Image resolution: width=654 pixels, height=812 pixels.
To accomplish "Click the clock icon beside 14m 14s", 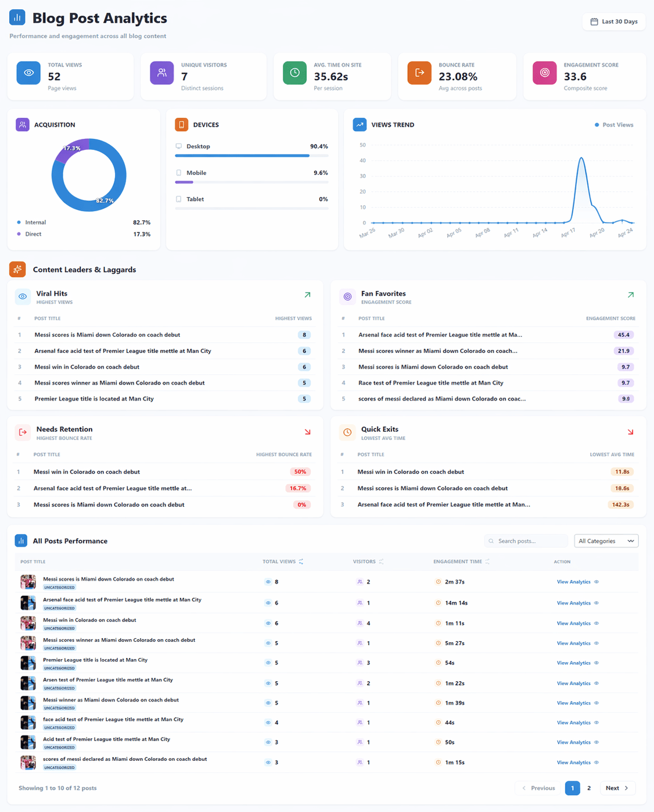I will click(x=439, y=603).
